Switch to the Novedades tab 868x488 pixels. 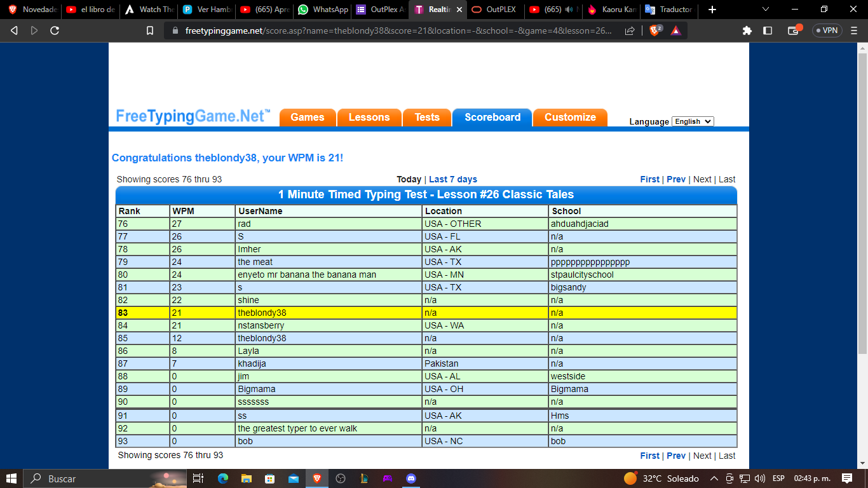pos(32,10)
